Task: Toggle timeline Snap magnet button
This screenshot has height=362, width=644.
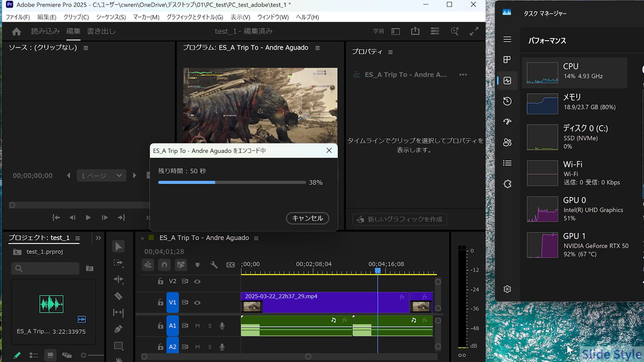Action: 164,265
